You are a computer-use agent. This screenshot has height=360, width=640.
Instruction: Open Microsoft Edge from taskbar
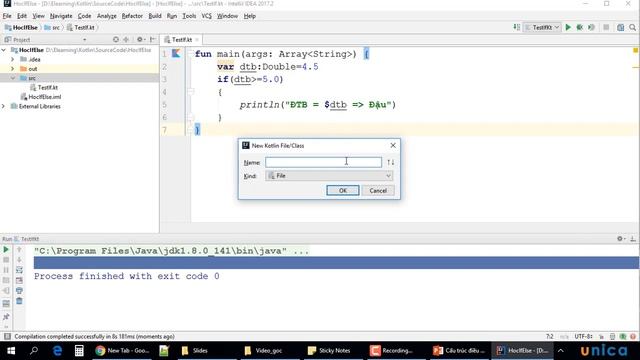(57, 351)
